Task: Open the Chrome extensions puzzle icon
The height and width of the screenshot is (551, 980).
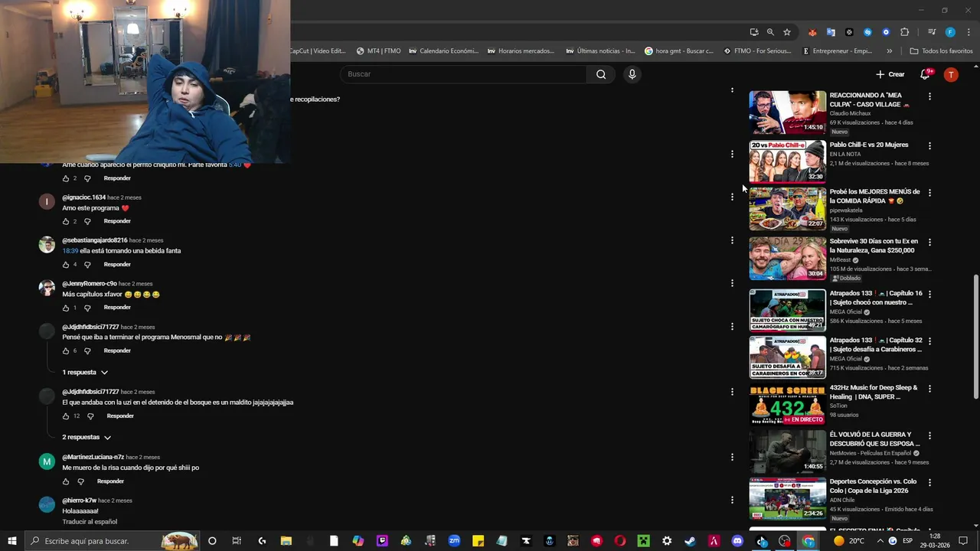Action: (904, 32)
